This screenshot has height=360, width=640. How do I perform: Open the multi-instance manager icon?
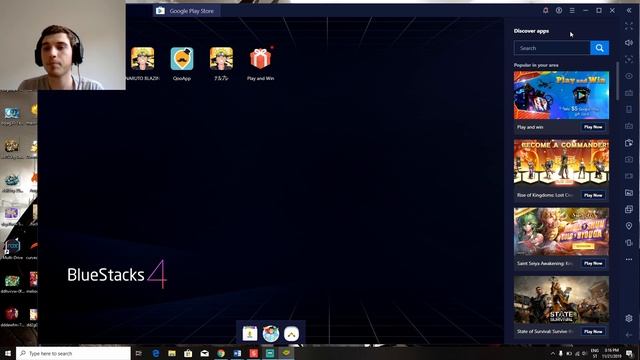click(629, 209)
